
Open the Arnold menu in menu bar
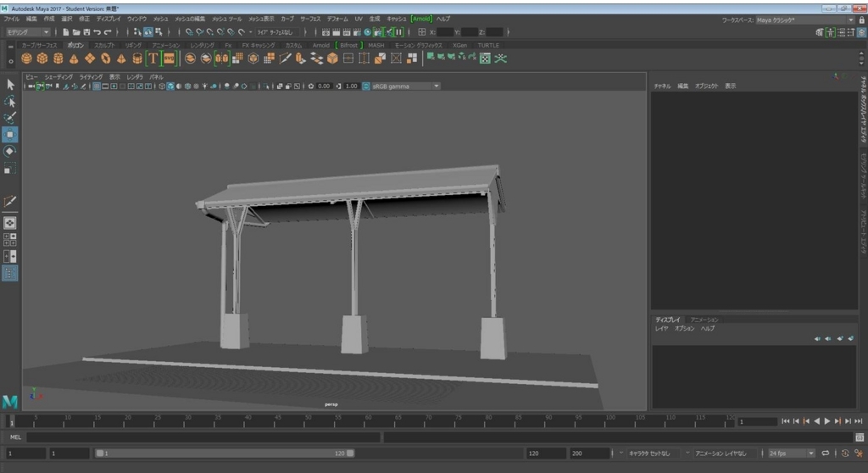421,19
